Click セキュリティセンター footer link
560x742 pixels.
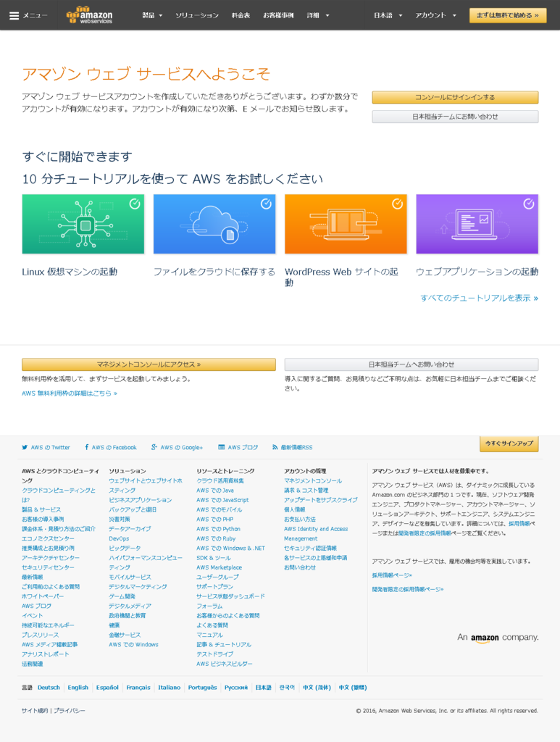pyautogui.click(x=48, y=567)
